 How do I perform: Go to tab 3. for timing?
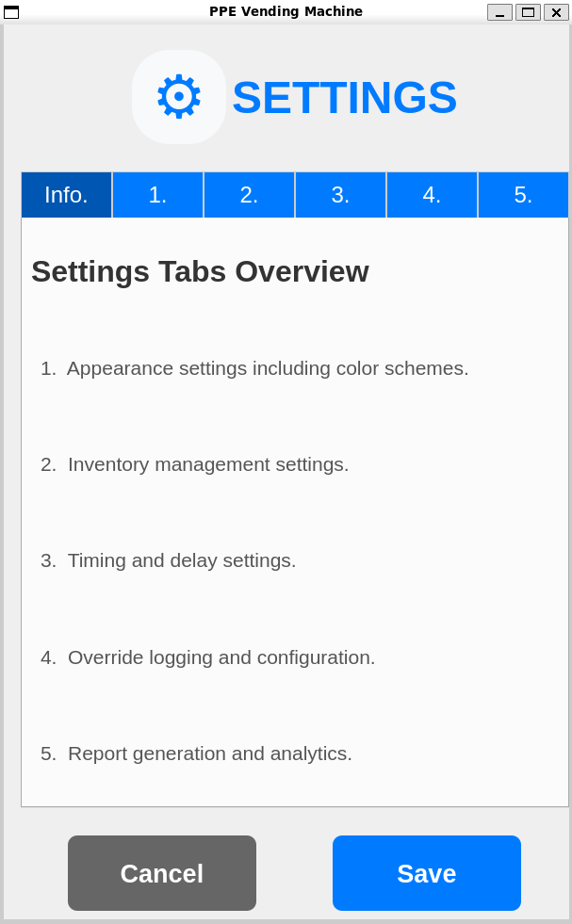340,195
